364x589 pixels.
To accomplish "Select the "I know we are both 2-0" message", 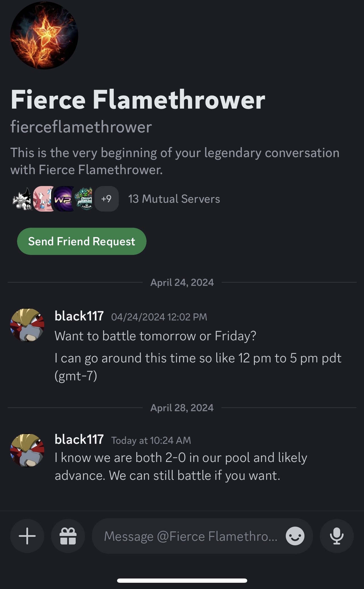I will point(181,466).
